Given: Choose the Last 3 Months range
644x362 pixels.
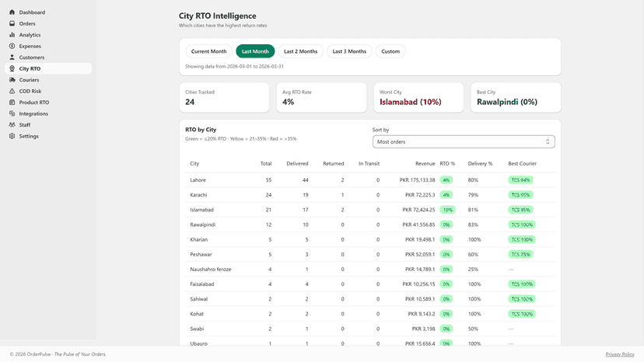Looking at the screenshot, I should (349, 51).
